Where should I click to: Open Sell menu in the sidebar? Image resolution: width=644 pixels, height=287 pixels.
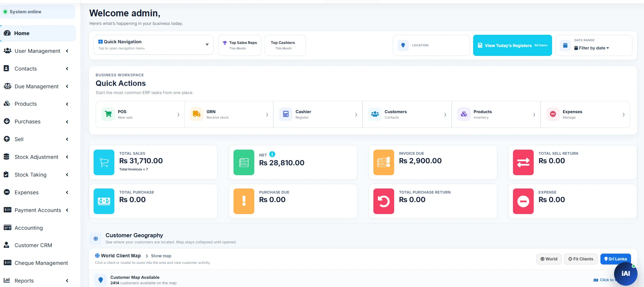point(38,139)
